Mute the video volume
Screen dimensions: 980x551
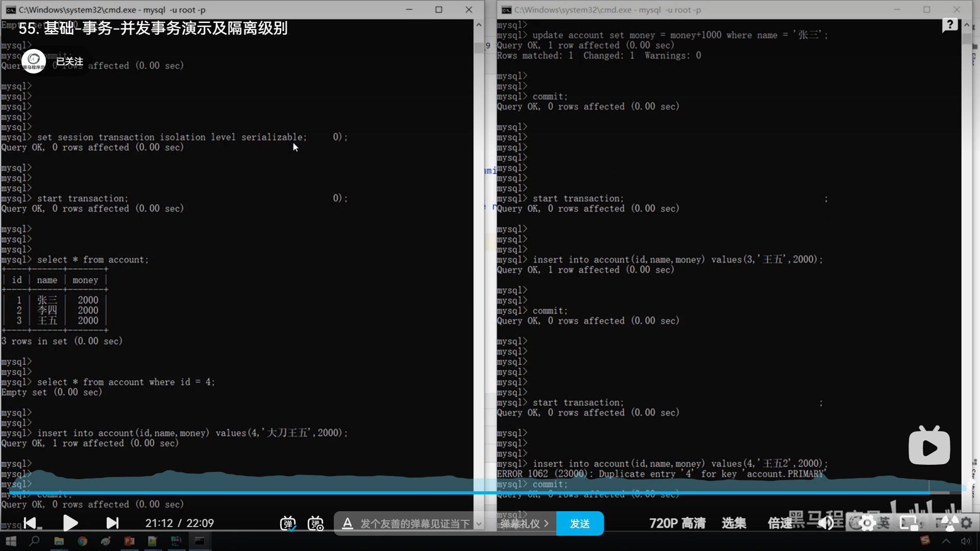(825, 523)
